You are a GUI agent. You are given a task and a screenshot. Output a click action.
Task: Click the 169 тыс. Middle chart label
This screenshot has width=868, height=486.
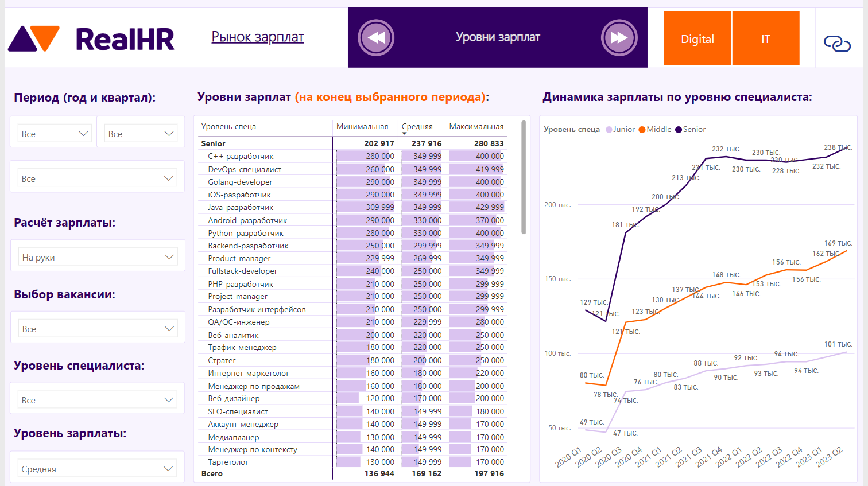(838, 243)
